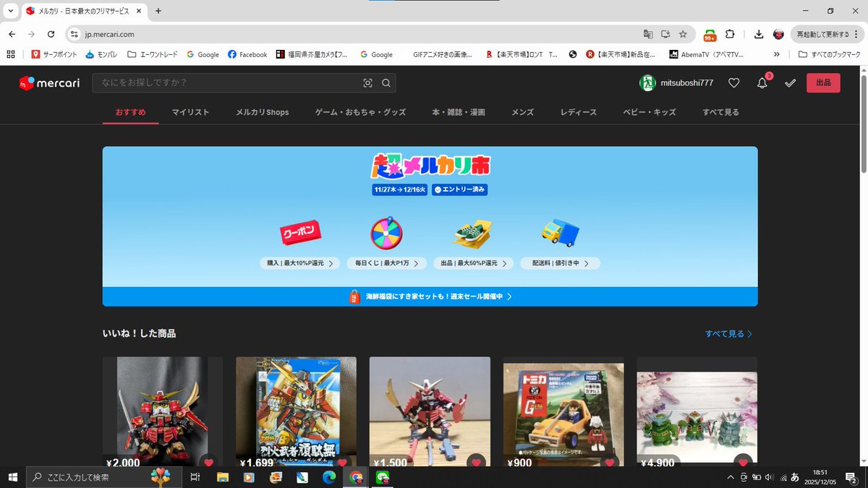Click the Chrome profile avatar icon
This screenshot has height=488, width=868.
pyautogui.click(x=778, y=34)
